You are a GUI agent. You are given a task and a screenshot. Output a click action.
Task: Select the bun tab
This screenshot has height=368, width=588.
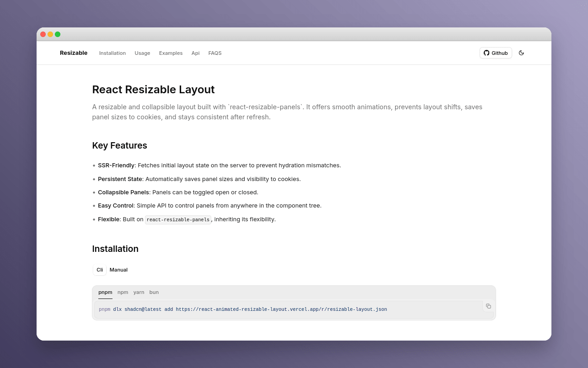coord(154,292)
